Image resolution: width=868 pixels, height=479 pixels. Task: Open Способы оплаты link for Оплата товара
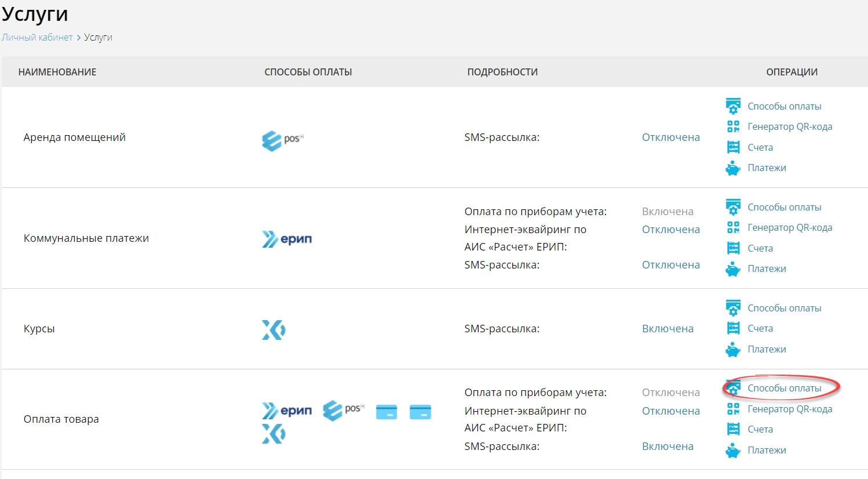coord(785,388)
